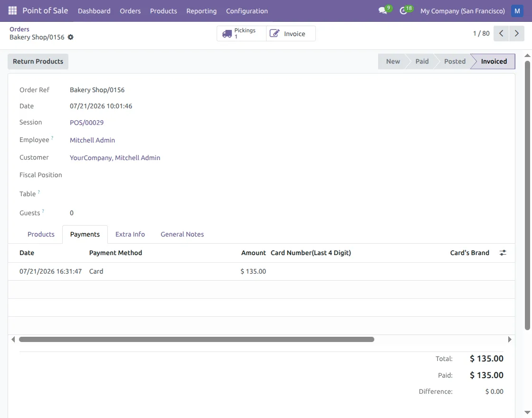Sort by Amount column header

click(254, 253)
